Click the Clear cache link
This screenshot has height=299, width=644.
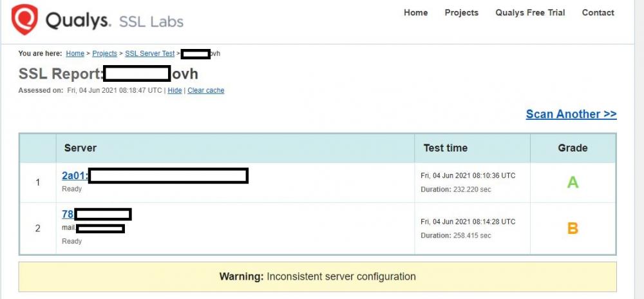pos(206,90)
